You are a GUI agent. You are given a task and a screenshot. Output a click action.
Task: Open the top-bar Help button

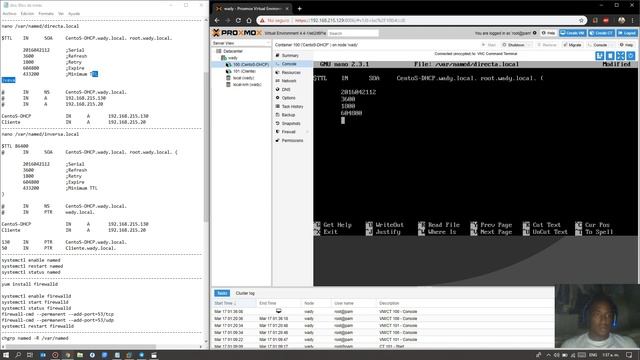click(x=549, y=33)
